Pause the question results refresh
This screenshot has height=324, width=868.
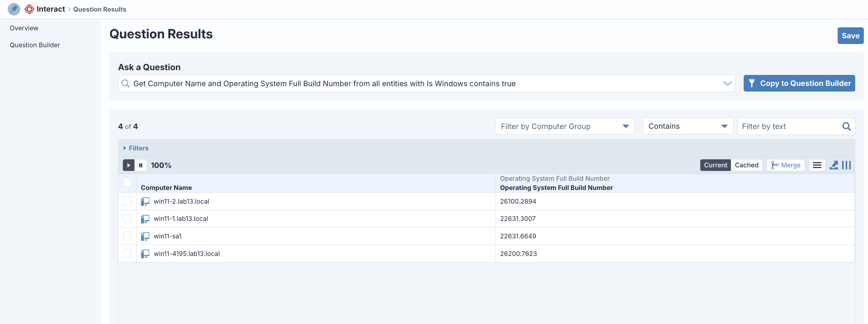tap(141, 165)
